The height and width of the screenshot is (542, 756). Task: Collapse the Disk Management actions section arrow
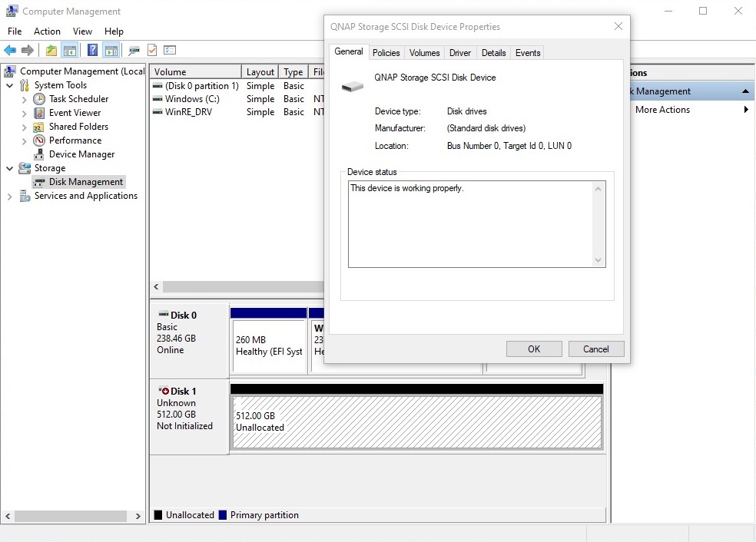click(745, 91)
